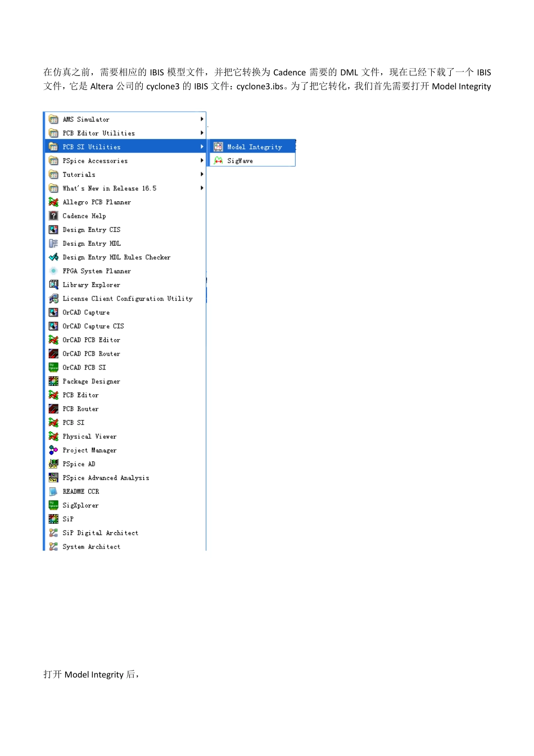Click the PCB Editor Utilities folder icon
The height and width of the screenshot is (756, 534).
(x=53, y=133)
